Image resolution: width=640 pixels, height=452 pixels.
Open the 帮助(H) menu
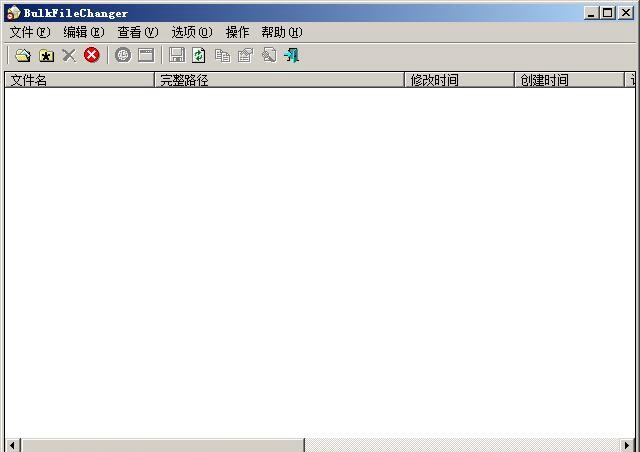[x=282, y=32]
